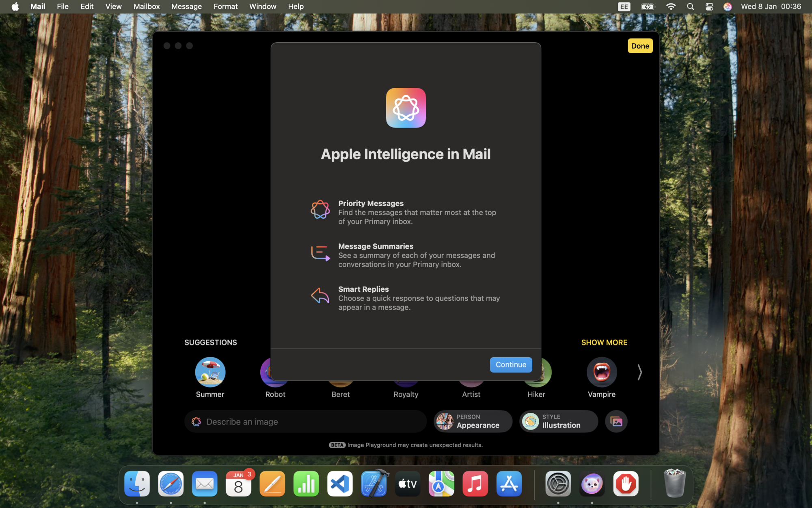Click the yellow Done button
Image resolution: width=812 pixels, height=508 pixels.
640,46
